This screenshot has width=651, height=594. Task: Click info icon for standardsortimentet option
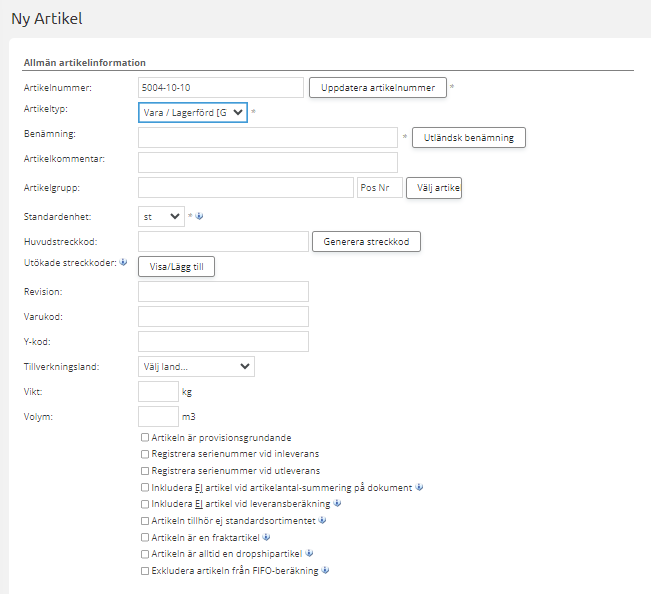coord(324,521)
